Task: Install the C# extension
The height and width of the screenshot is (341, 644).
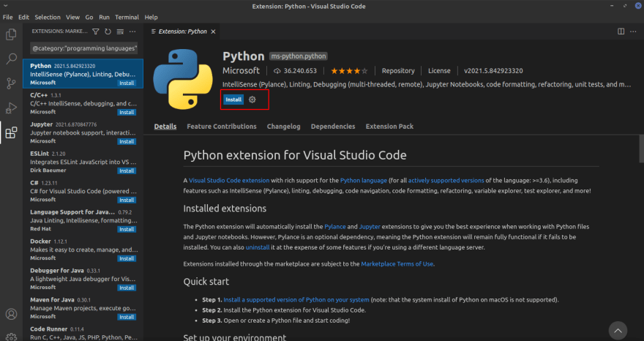Action: (127, 200)
